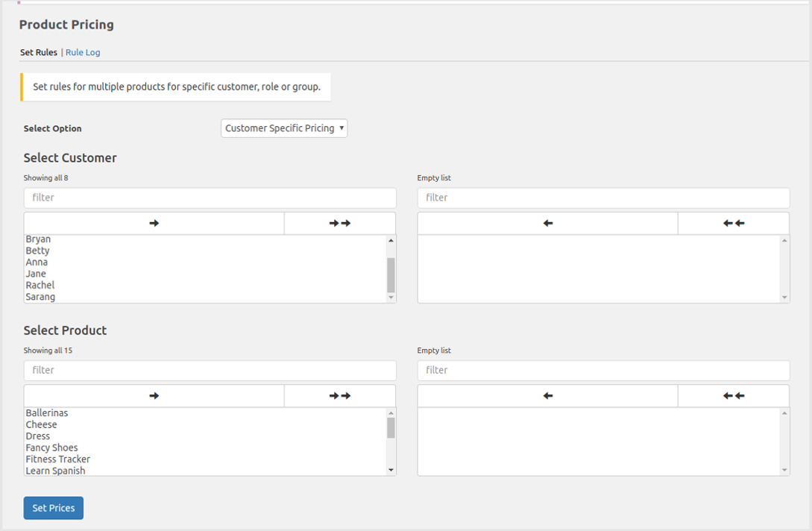This screenshot has height=531, width=812.
Task: Open the Customer Specific Pricing dropdown
Action: coord(283,128)
